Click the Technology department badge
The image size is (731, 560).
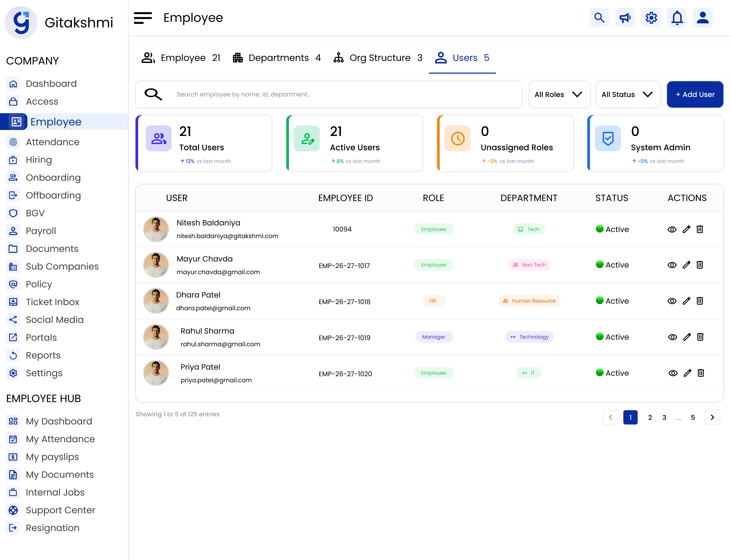(529, 337)
